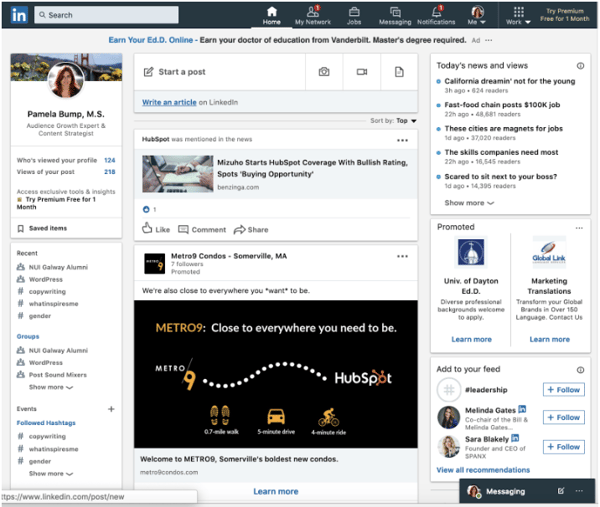Image resolution: width=600 pixels, height=507 pixels.
Task: Open the Messaging nav icon
Action: point(394,12)
